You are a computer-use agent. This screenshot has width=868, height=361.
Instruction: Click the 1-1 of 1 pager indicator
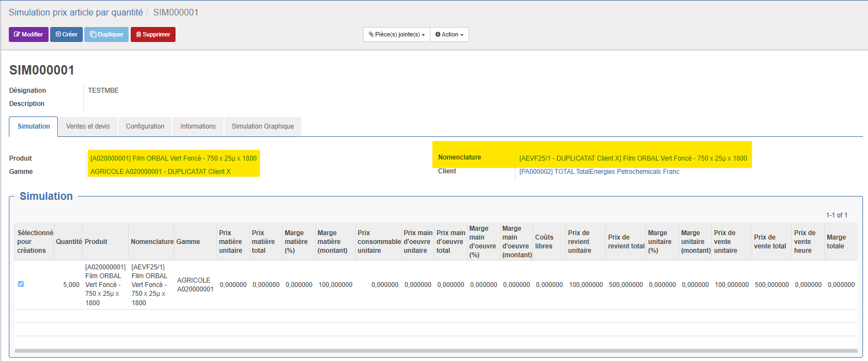[837, 215]
